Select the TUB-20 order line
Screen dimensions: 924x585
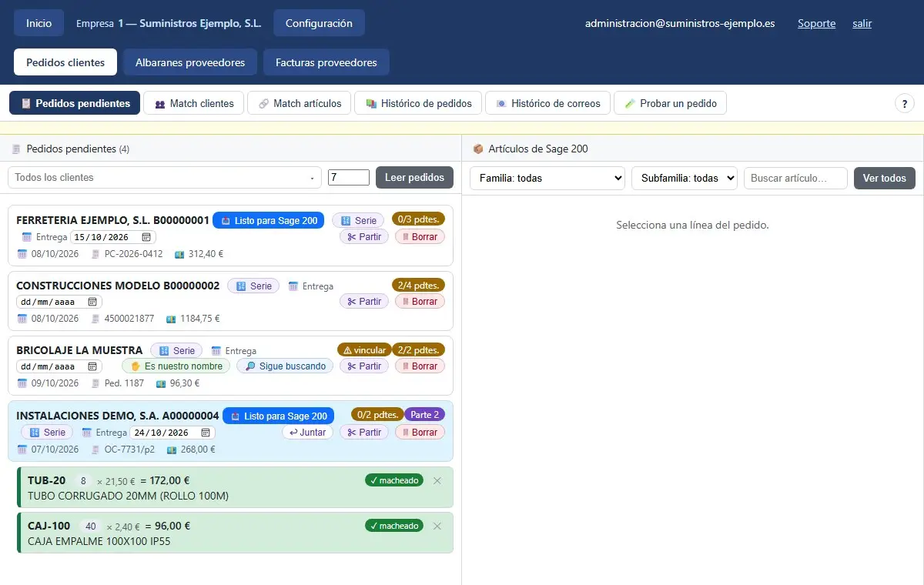(x=235, y=487)
